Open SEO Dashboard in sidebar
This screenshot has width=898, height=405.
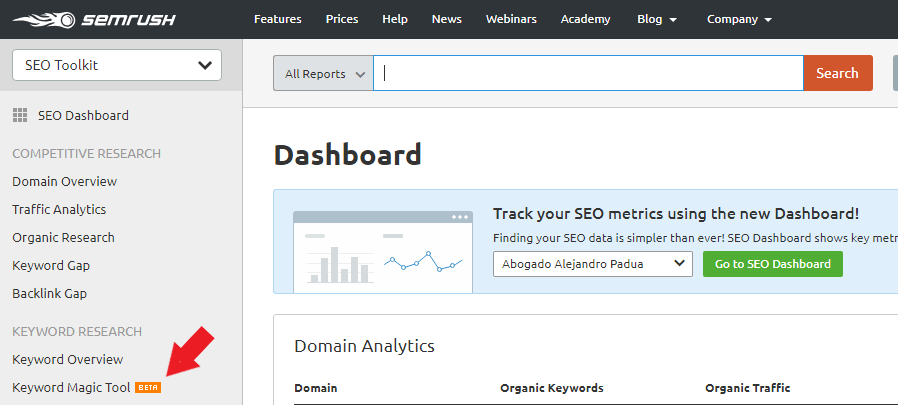click(x=83, y=116)
